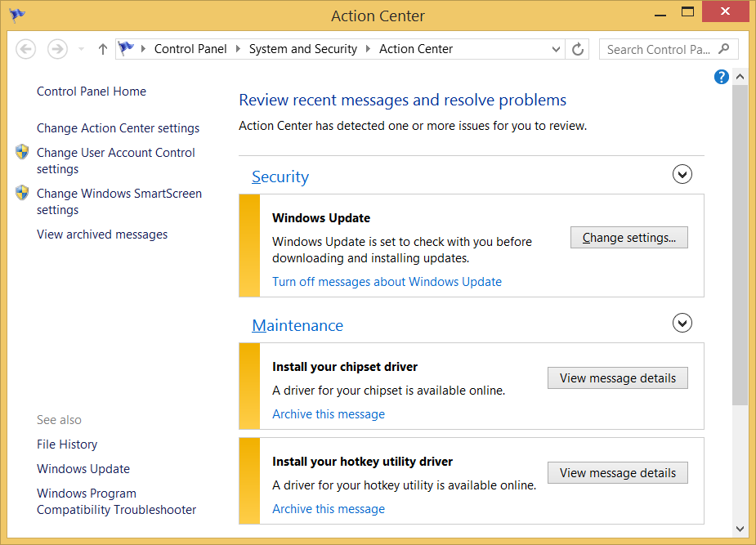Select Control Panel in breadcrumb path
Viewport: 756px width, 545px height.
[190, 49]
